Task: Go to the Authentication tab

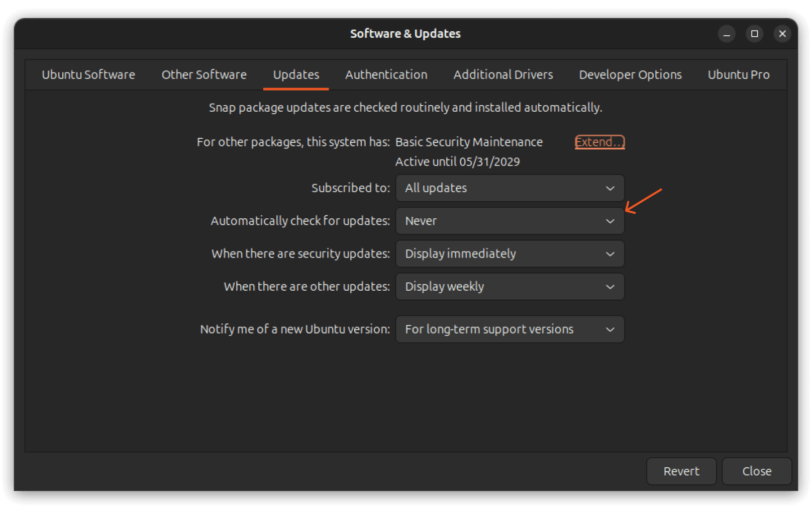Action: tap(386, 75)
